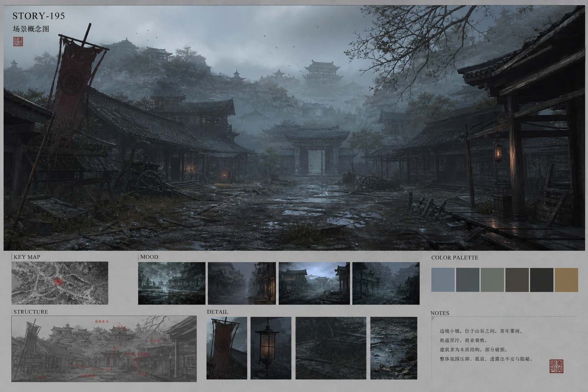Open the annotated structure line sketch
588x392 pixels.
point(104,349)
